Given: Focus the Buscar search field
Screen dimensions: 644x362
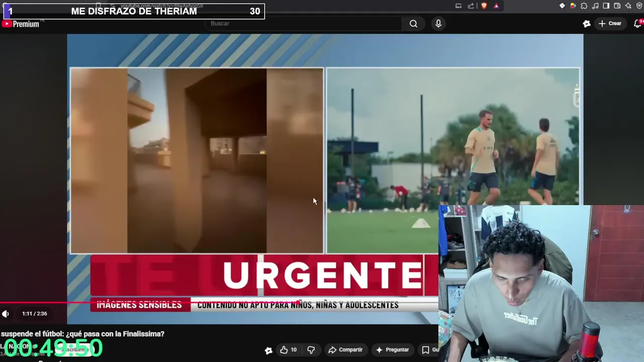Looking at the screenshot, I should pos(303,24).
